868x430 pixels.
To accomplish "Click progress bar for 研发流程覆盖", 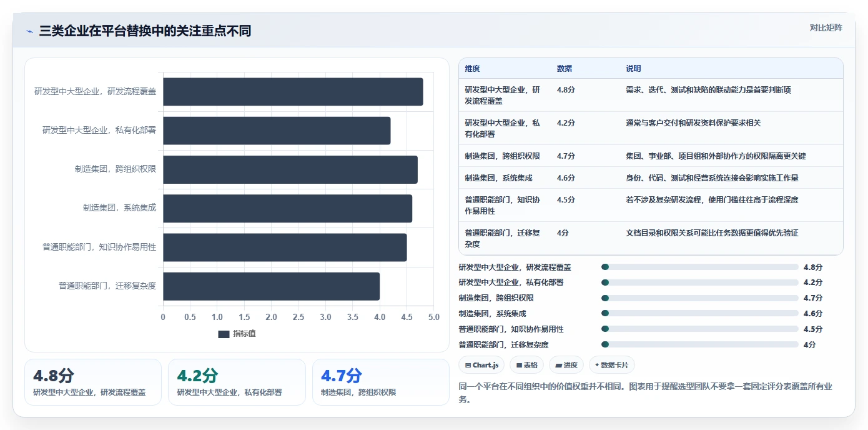I will (700, 267).
